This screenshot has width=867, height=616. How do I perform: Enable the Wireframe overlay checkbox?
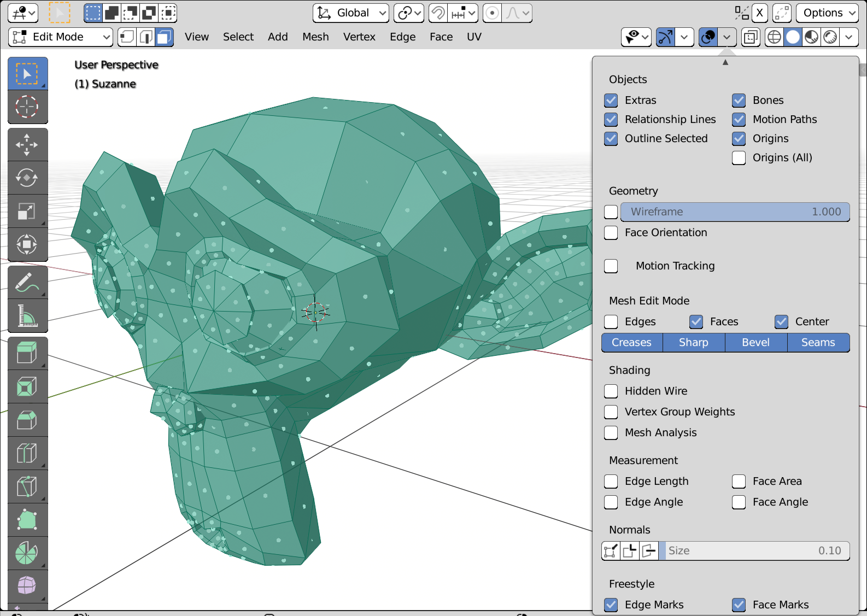pos(611,212)
